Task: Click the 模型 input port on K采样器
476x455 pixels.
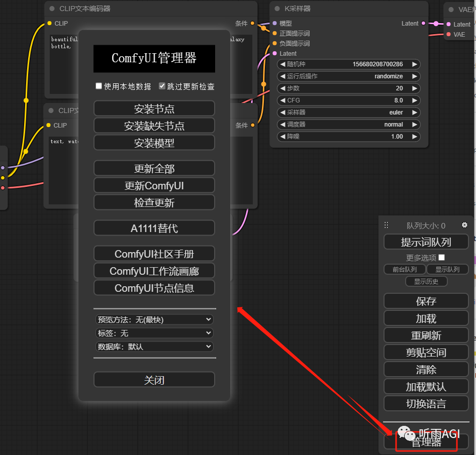Action: pyautogui.click(x=275, y=23)
